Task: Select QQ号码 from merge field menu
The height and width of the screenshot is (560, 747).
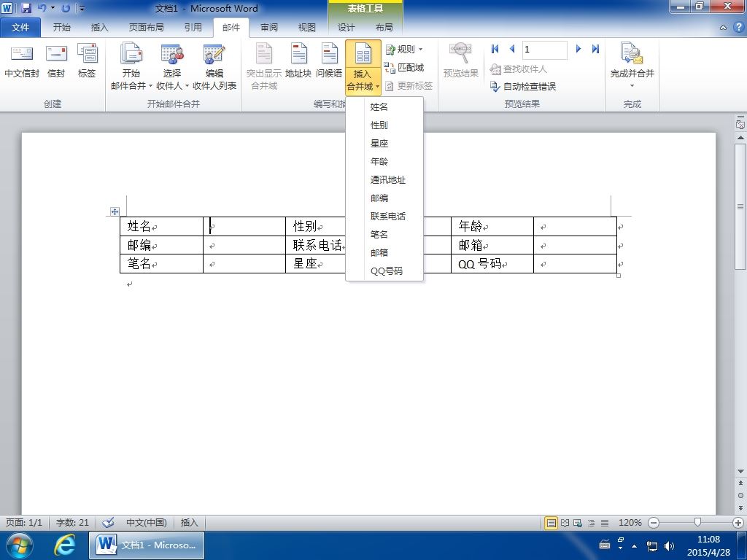Action: tap(384, 271)
